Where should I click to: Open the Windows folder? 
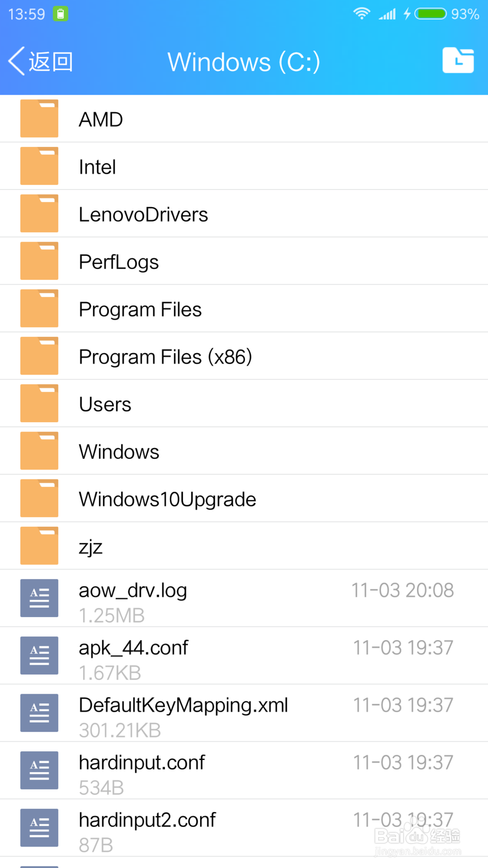pos(119,452)
